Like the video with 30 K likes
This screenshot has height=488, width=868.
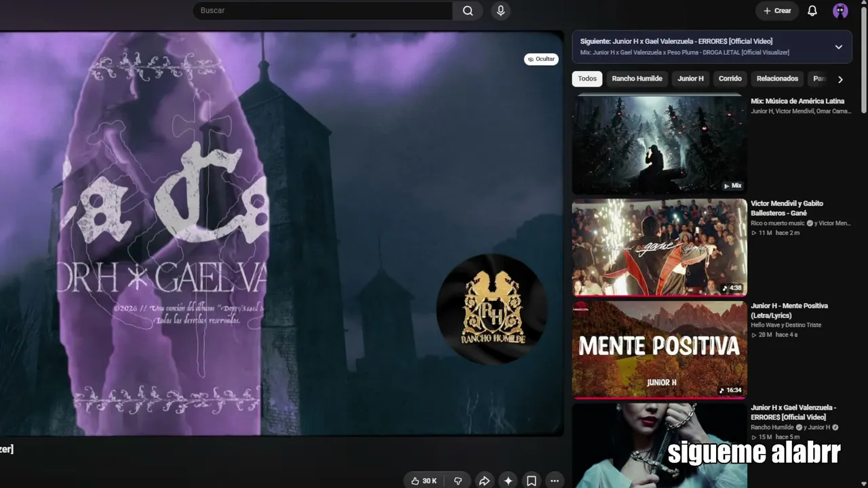[x=423, y=481]
